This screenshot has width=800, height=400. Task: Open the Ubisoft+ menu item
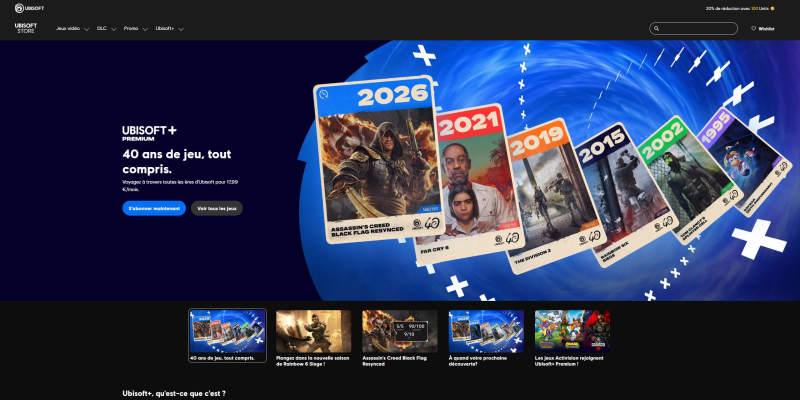(165, 29)
